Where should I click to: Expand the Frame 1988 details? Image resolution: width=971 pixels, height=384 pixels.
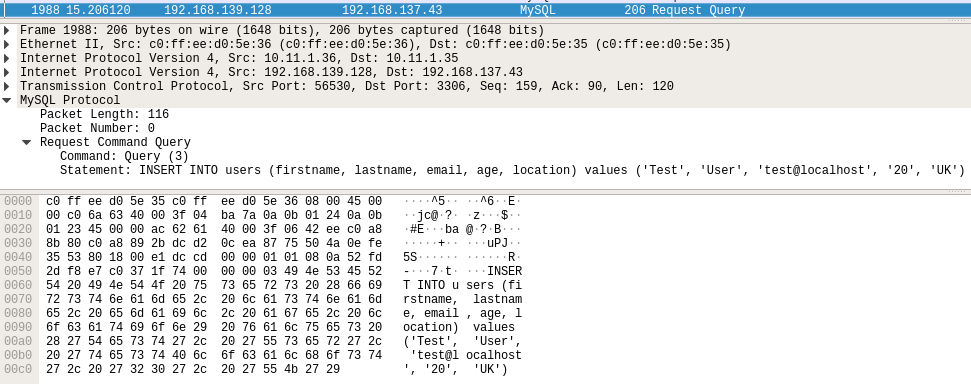[x=7, y=30]
